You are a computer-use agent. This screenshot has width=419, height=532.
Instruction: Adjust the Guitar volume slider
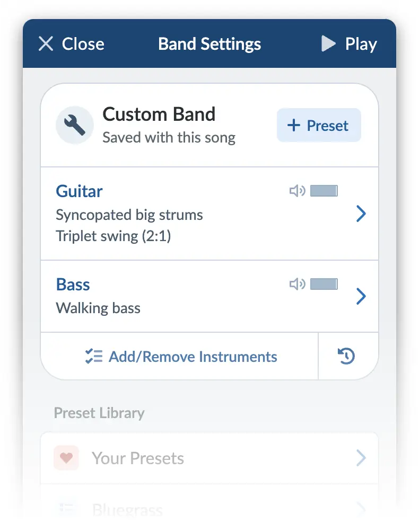coord(324,191)
